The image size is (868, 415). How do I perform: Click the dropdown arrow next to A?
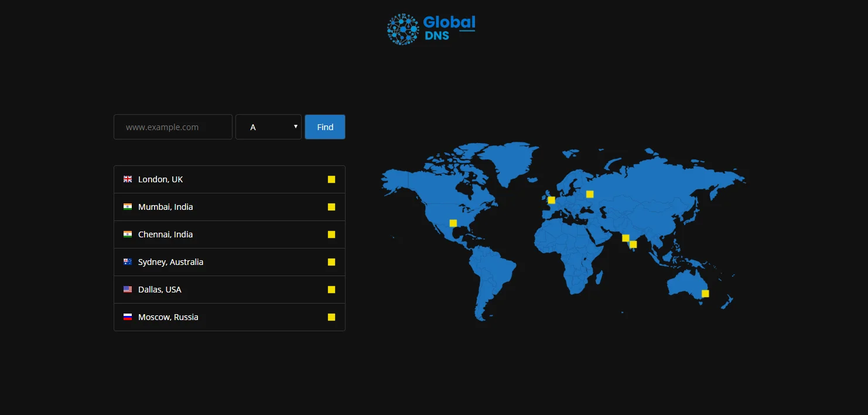(x=295, y=127)
